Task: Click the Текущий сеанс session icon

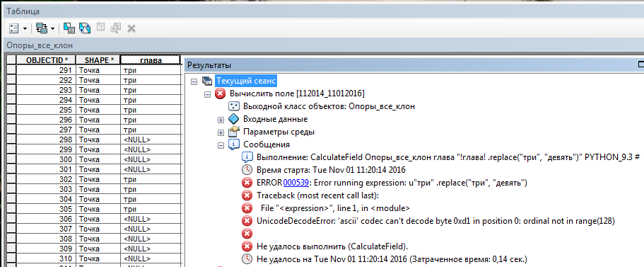Action: pos(207,81)
